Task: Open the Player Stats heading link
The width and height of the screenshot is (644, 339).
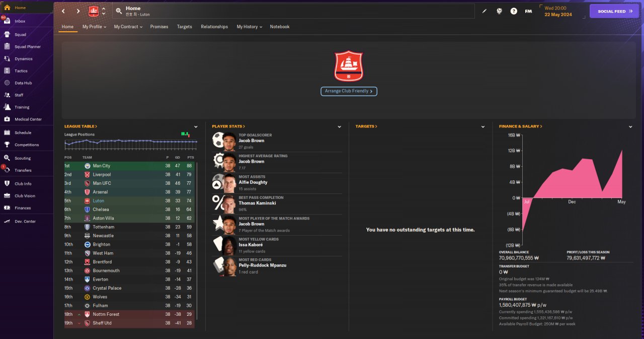Action: (228, 126)
